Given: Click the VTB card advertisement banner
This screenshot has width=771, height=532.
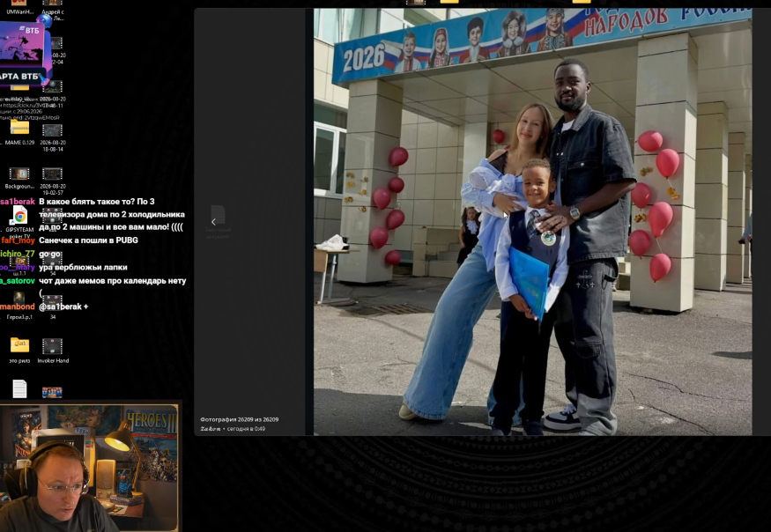Looking at the screenshot, I should (23, 54).
